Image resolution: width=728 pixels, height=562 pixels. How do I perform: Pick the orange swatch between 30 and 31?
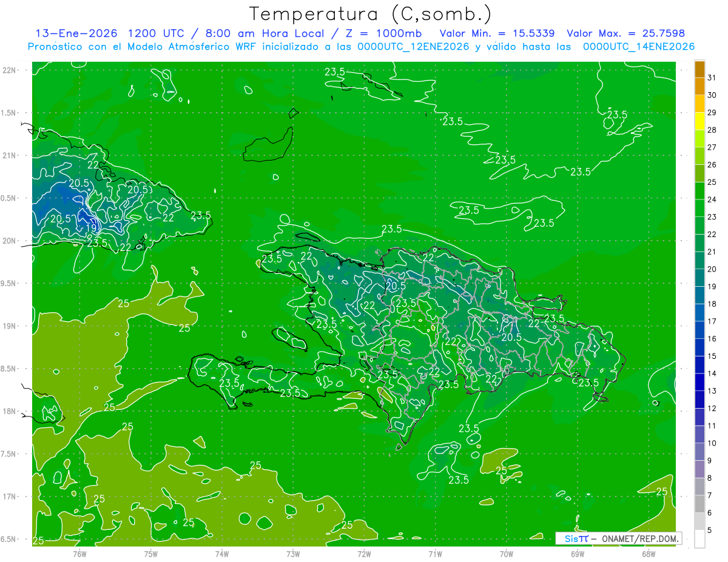coord(699,86)
